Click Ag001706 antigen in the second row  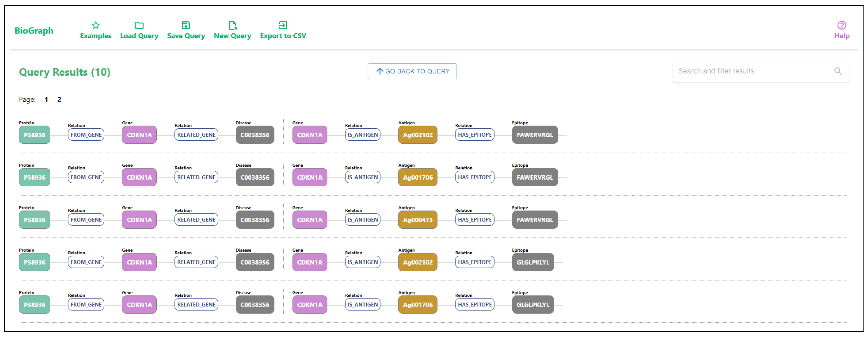417,177
